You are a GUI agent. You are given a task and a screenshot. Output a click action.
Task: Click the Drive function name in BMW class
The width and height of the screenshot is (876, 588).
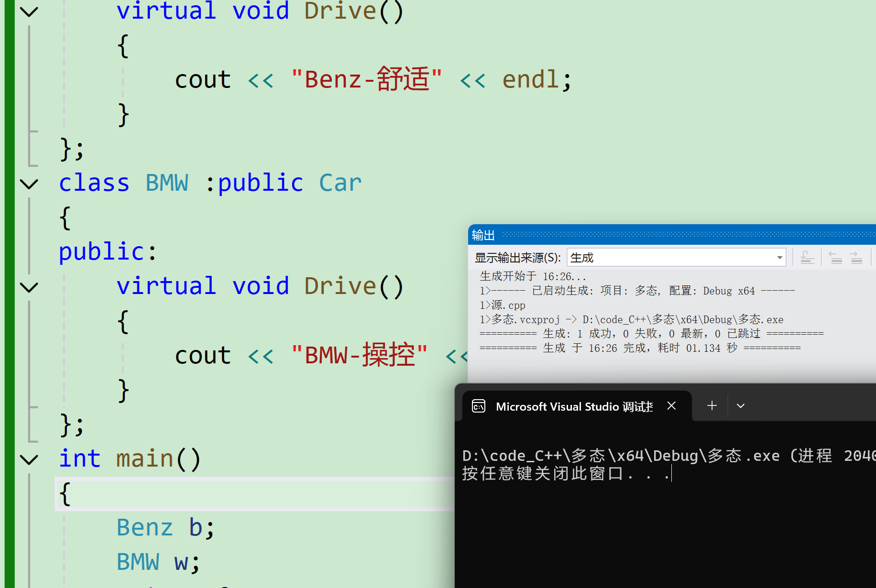[340, 286]
